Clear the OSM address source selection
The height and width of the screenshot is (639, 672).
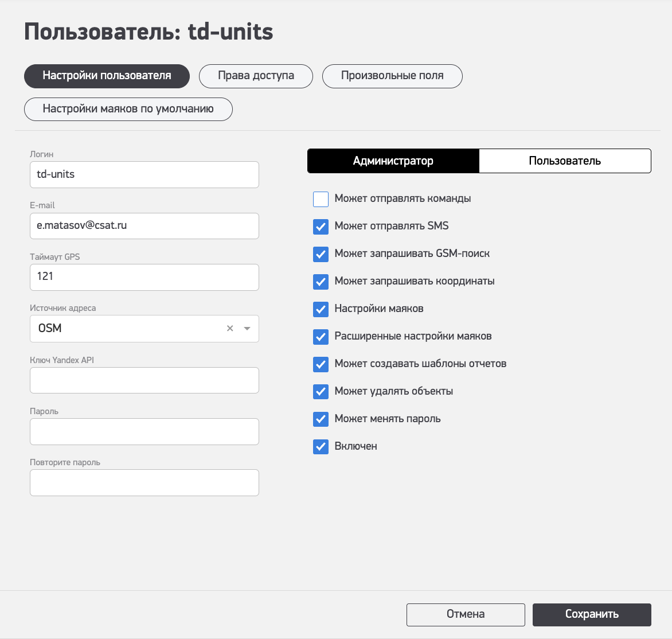[x=230, y=329]
